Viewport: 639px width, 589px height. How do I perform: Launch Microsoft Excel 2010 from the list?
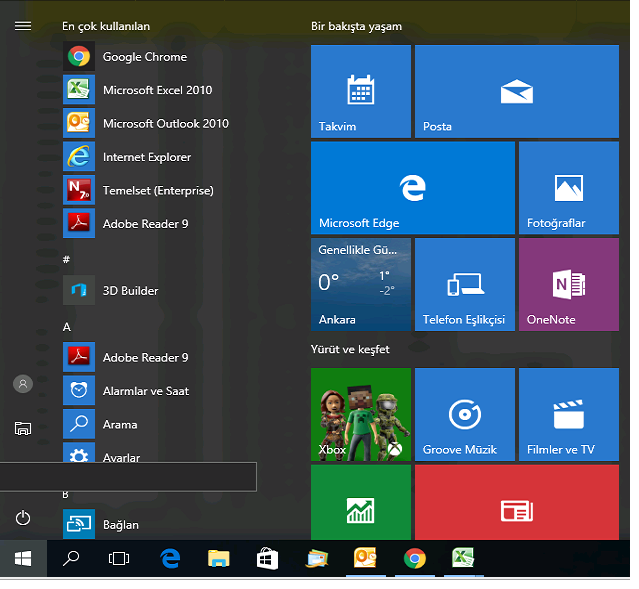coord(157,90)
